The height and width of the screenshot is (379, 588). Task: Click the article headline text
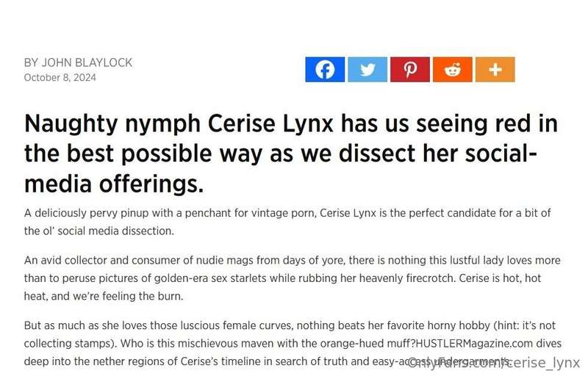290,154
